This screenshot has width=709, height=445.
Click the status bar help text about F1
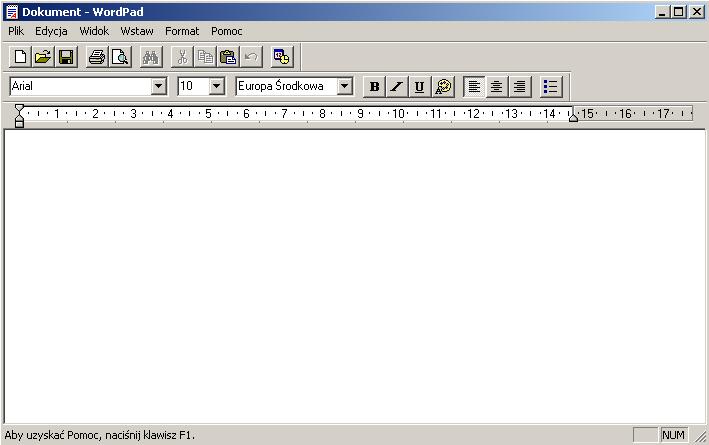[x=99, y=435]
